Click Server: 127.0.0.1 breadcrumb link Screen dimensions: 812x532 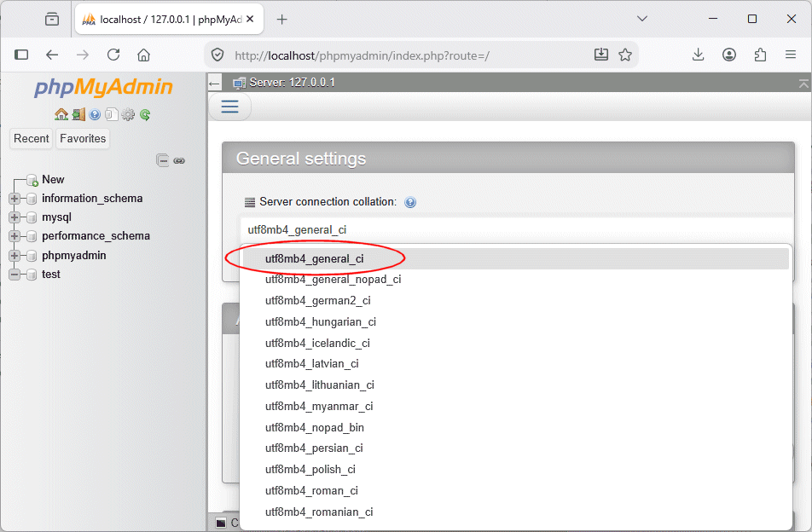click(292, 83)
